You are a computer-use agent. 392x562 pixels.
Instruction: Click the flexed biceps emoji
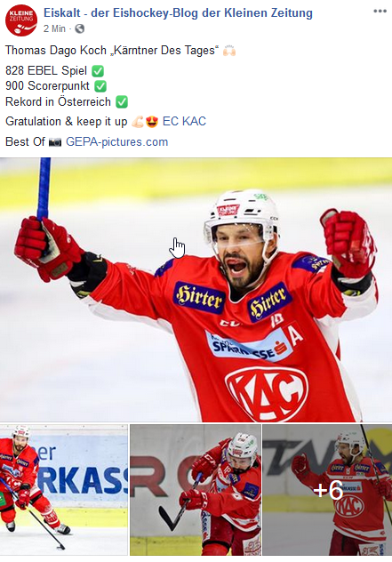coord(137,122)
